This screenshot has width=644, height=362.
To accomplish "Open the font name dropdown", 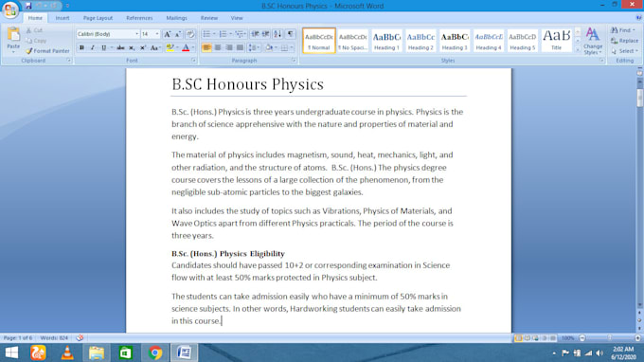I will click(136, 34).
